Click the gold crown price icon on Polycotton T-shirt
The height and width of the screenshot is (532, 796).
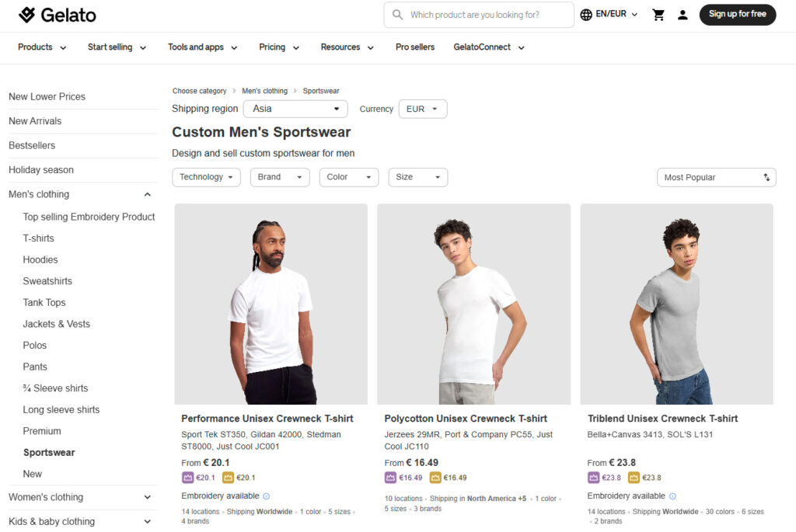(431, 478)
